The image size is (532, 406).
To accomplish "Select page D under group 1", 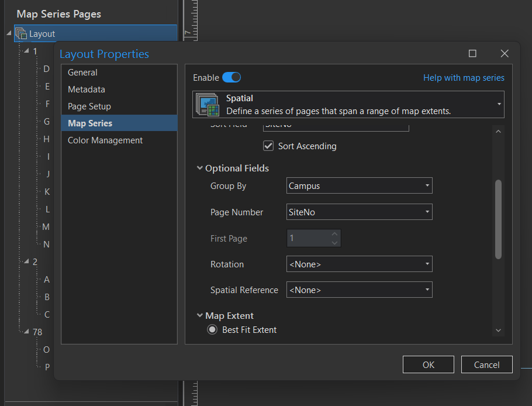I will pos(46,68).
